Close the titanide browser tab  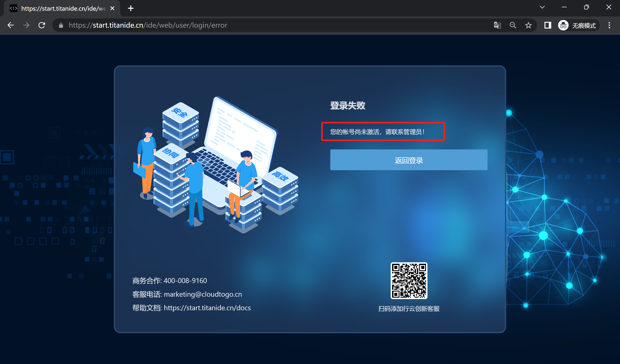[112, 8]
